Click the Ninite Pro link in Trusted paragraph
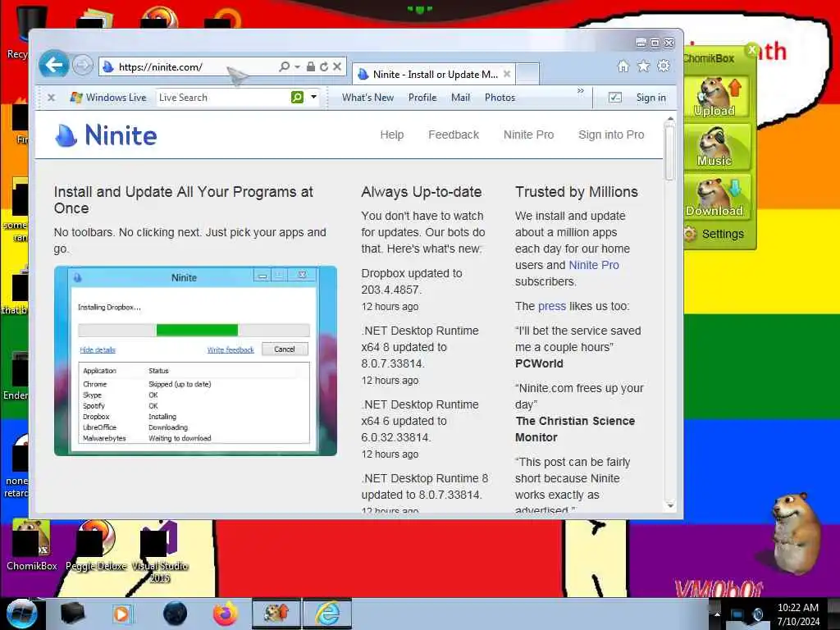840x630 pixels. coord(594,265)
